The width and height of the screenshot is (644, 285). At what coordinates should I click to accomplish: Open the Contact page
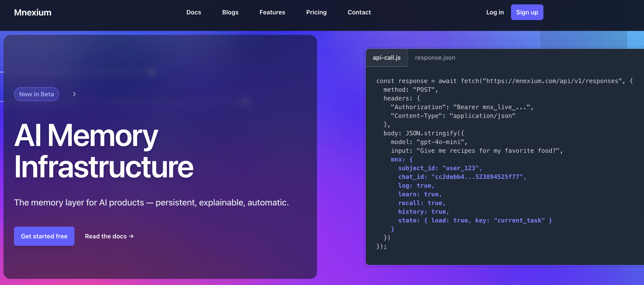click(x=359, y=12)
